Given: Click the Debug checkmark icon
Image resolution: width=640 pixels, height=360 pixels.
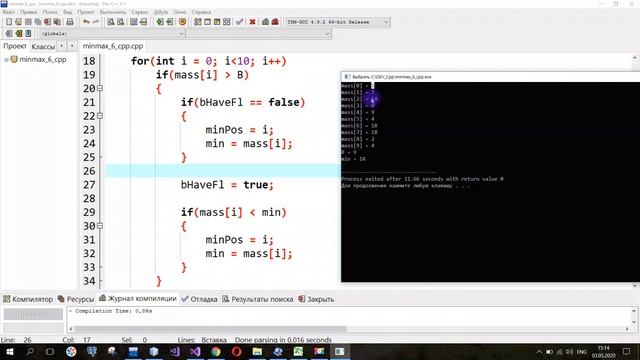Looking at the screenshot, I should (x=240, y=22).
